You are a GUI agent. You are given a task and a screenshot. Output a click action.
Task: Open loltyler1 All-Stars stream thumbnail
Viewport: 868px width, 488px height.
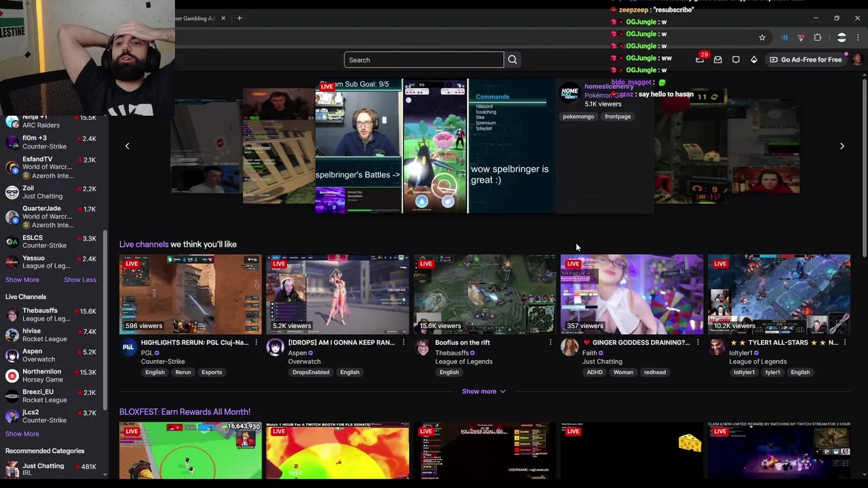click(779, 294)
